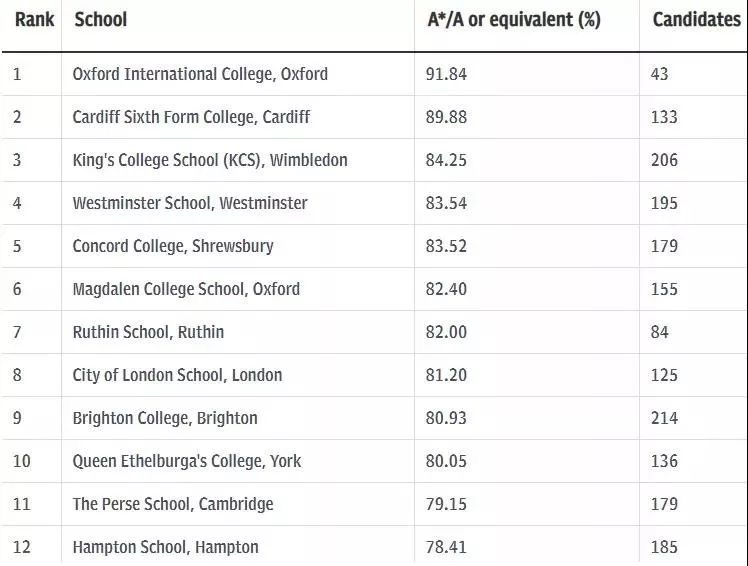
Task: Open Oxford International College, Oxford
Action: point(200,74)
